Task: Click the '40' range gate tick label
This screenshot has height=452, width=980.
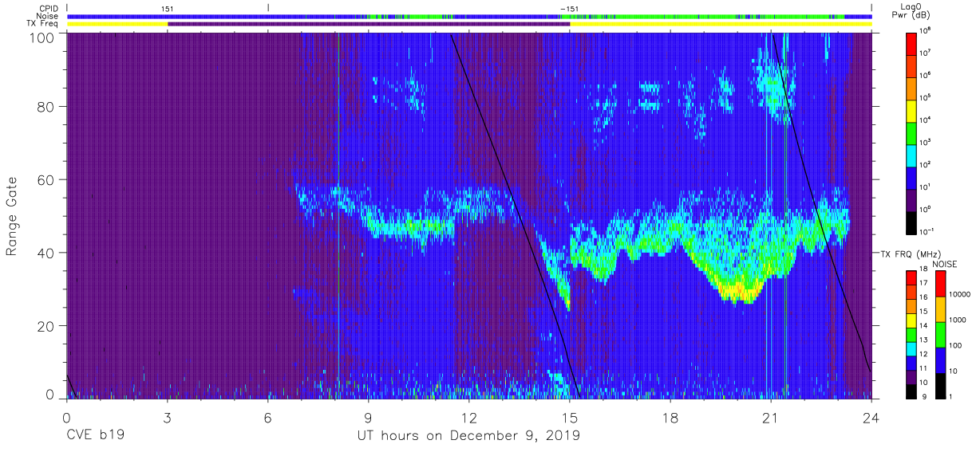Action: [x=46, y=253]
